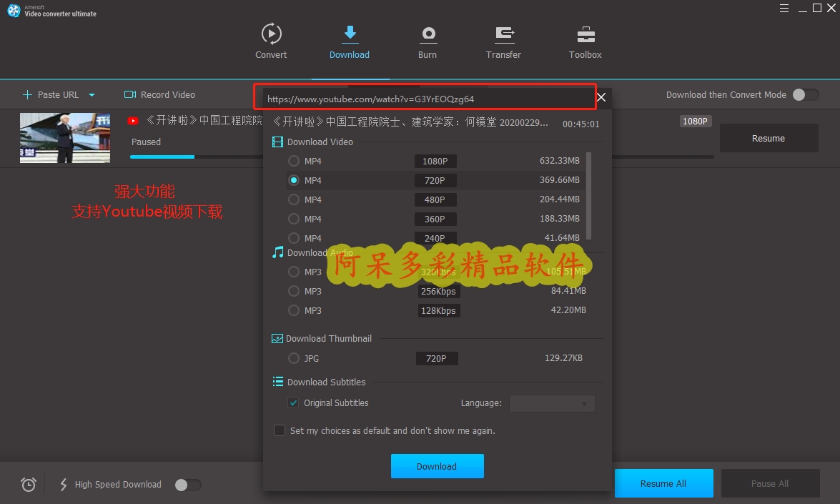Toggle the Original Subtitles checkbox
This screenshot has width=840, height=504.
(x=293, y=402)
